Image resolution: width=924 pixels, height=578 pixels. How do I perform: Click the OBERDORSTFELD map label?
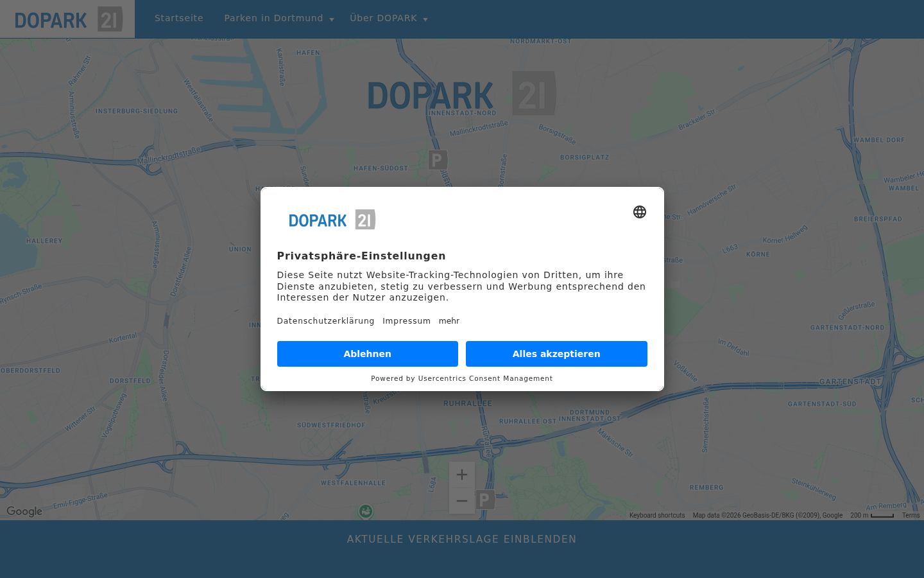coord(30,371)
